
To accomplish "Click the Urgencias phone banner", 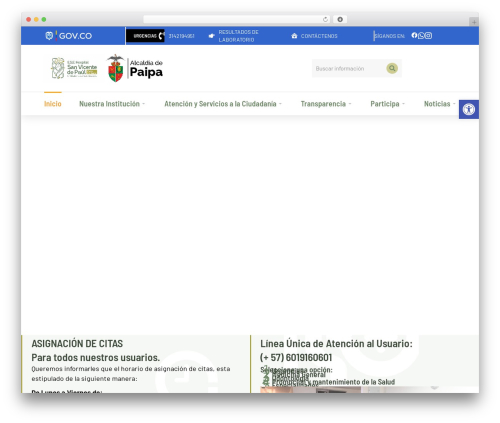I will click(x=145, y=36).
